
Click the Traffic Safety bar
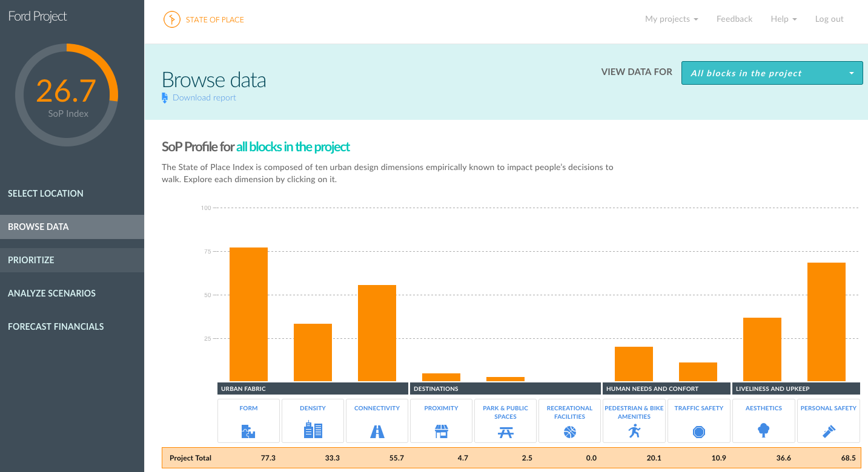click(x=698, y=372)
